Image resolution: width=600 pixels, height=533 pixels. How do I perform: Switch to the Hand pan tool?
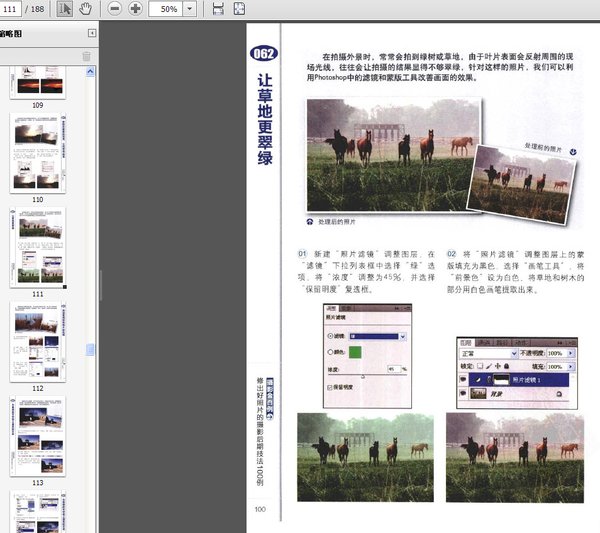(x=85, y=8)
